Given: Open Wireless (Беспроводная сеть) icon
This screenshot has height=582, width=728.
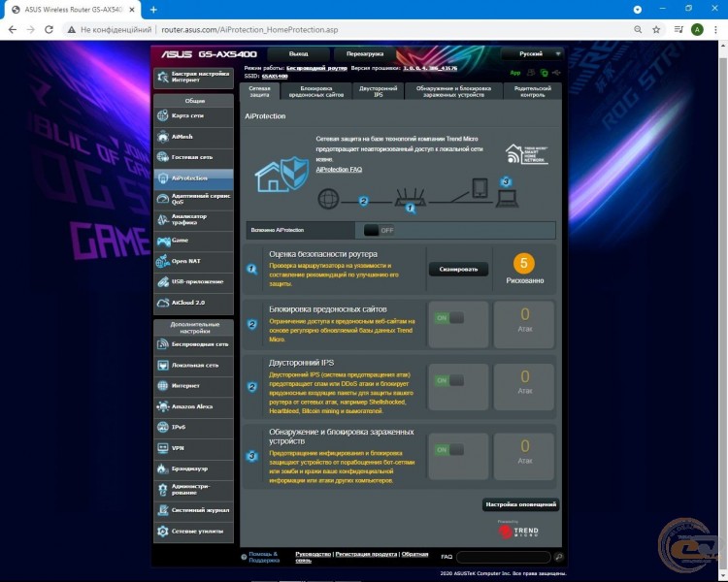Looking at the screenshot, I should pyautogui.click(x=162, y=344).
